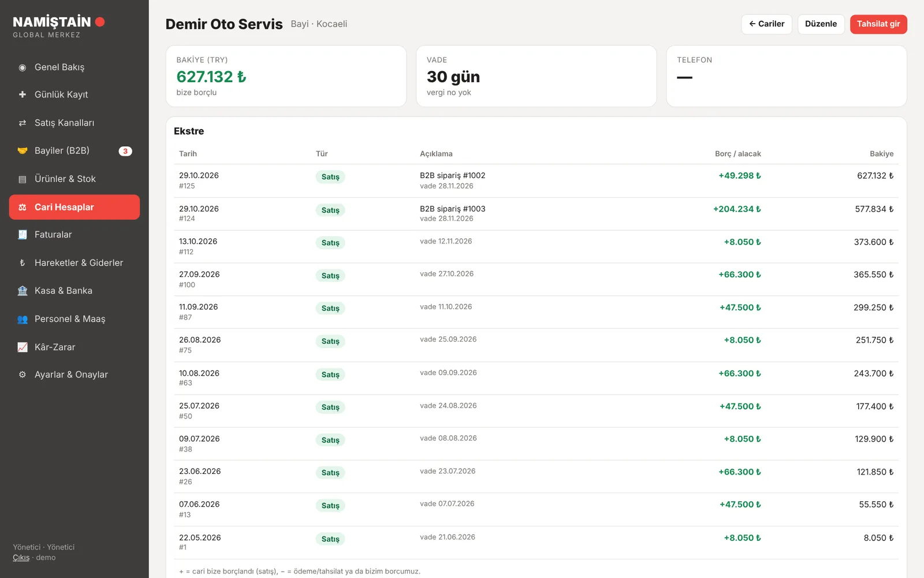
Task: Open Genel Bakış dashboard icon
Action: tap(23, 68)
